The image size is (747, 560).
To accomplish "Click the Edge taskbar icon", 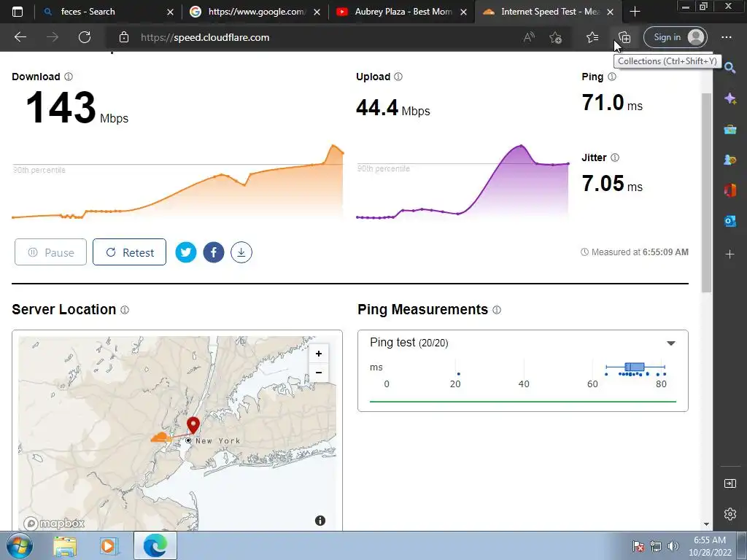I will pyautogui.click(x=155, y=545).
